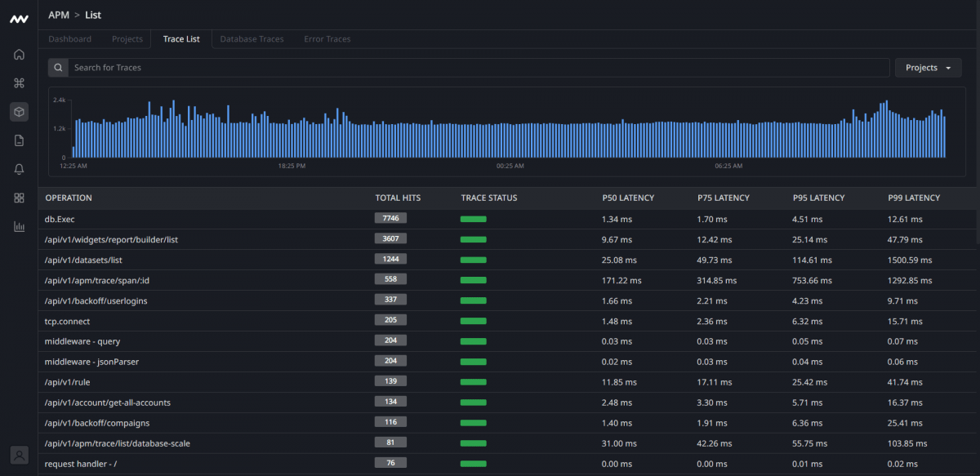Switch to the Dashboard tab
This screenshot has width=980, height=476.
coord(69,38)
